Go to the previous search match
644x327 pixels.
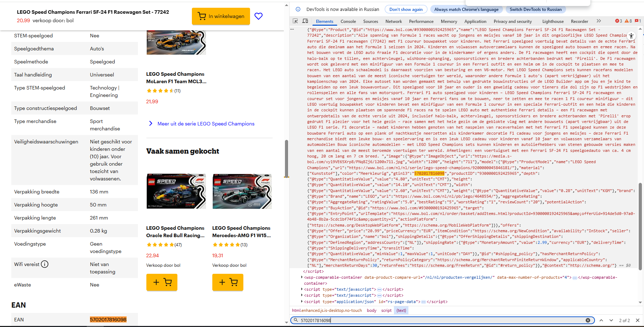[601, 320]
